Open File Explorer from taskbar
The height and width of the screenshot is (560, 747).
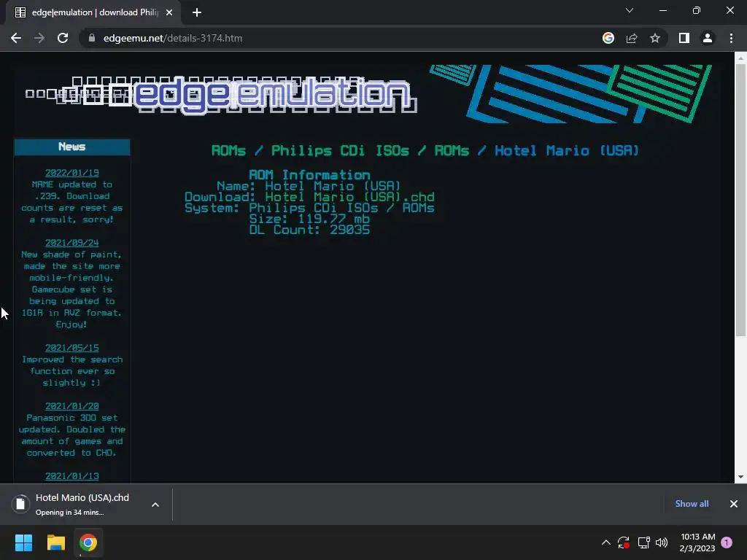pyautogui.click(x=55, y=542)
